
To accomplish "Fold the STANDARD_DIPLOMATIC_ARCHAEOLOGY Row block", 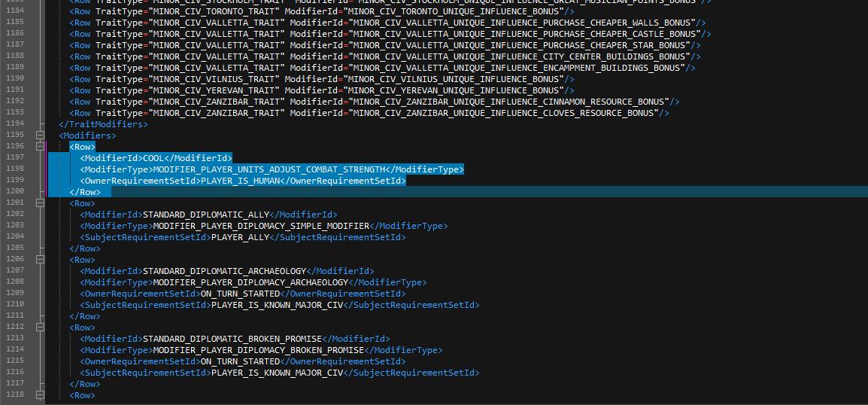I will pyautogui.click(x=40, y=259).
